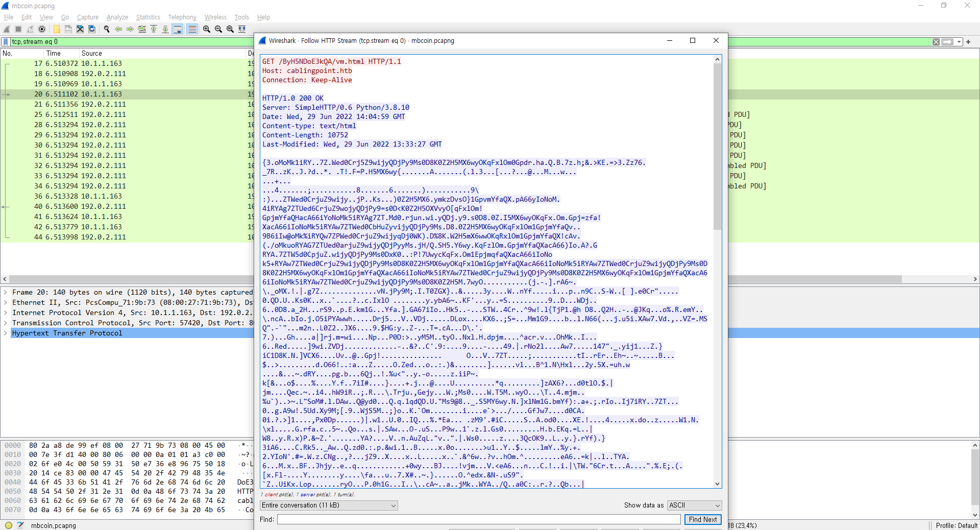
Task: Clear the display filter X button
Action: coord(936,42)
